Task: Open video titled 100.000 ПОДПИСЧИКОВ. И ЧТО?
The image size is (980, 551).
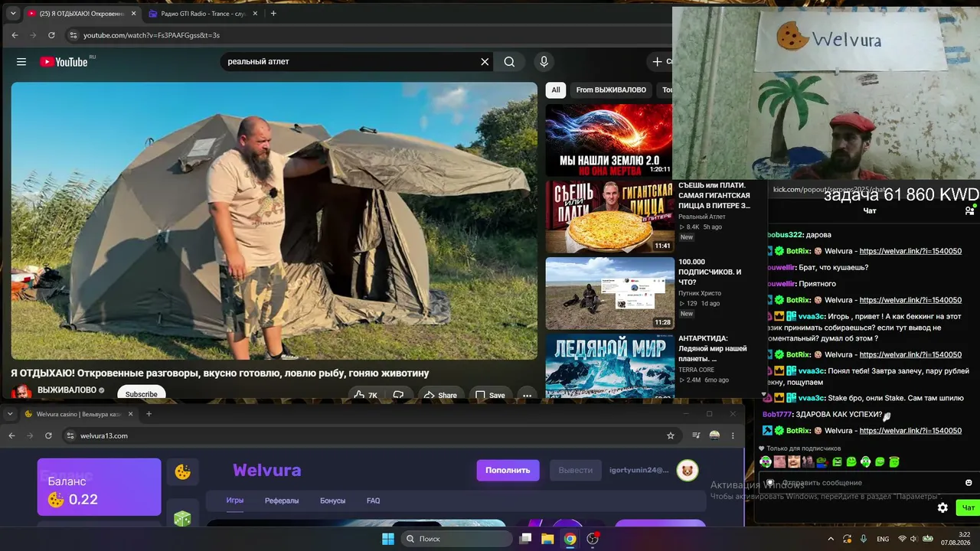Action: pos(710,272)
